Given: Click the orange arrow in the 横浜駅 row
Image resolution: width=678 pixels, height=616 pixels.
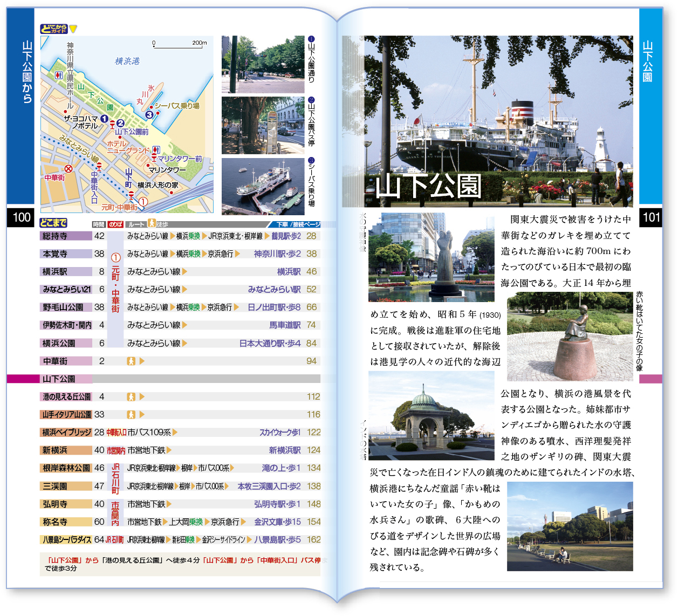Looking at the screenshot, I should (185, 271).
